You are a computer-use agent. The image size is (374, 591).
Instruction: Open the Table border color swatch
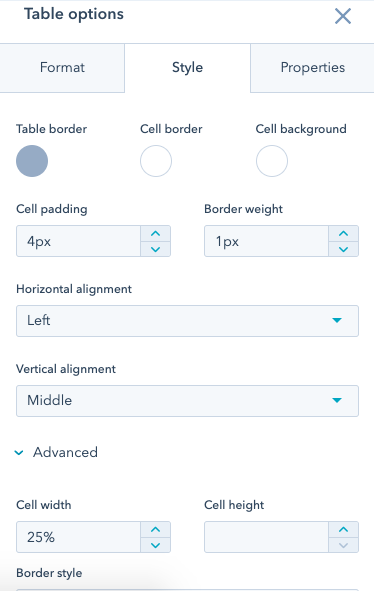32,161
